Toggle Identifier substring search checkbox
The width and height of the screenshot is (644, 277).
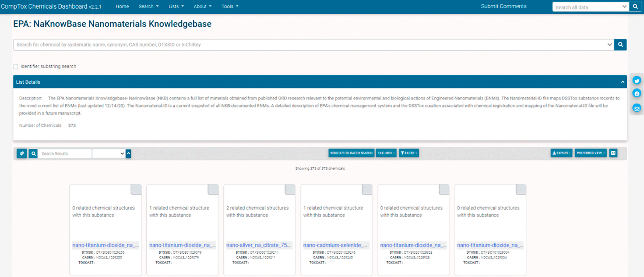click(16, 66)
